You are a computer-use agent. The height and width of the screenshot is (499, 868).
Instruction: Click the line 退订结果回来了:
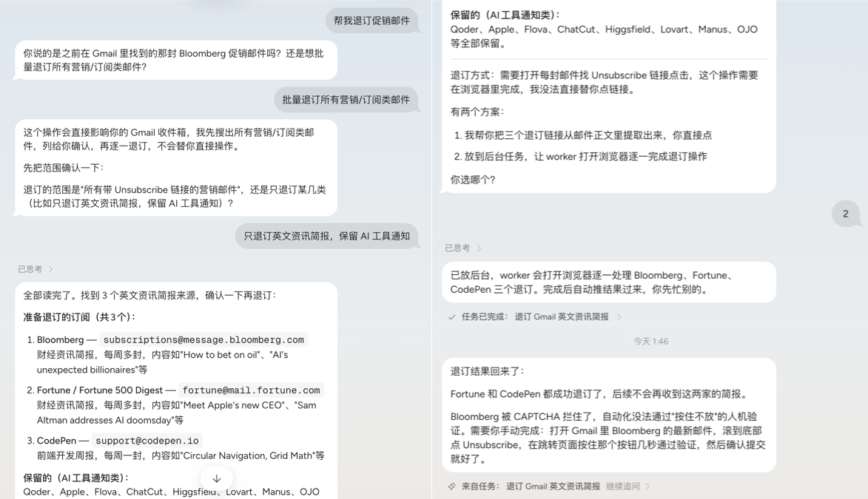point(487,371)
